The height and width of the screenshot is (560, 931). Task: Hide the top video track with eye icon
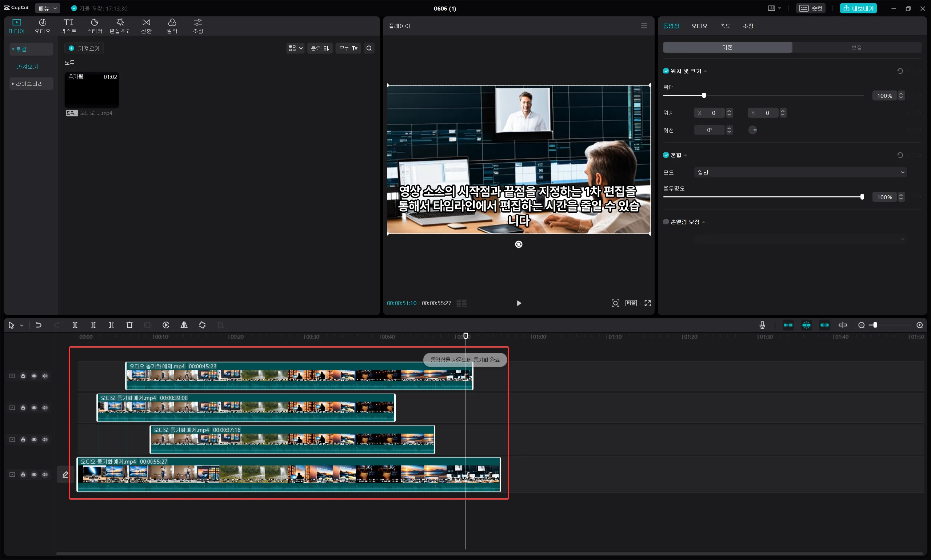pos(34,376)
